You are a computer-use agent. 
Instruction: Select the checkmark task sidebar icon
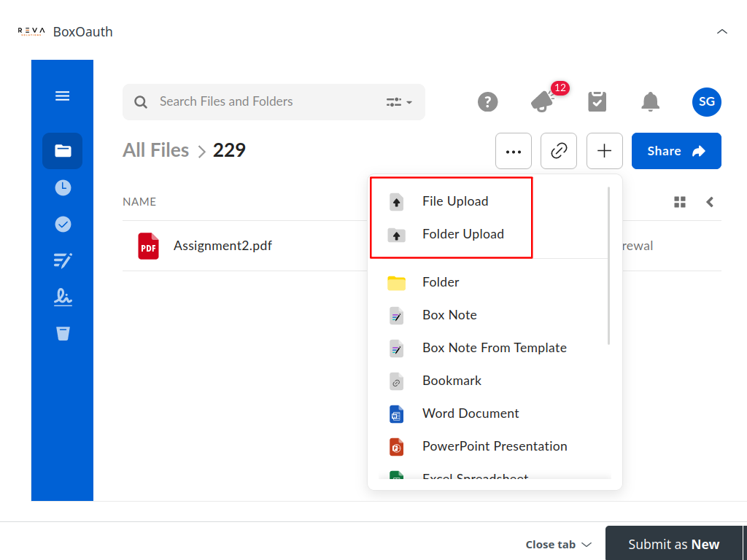[62, 224]
